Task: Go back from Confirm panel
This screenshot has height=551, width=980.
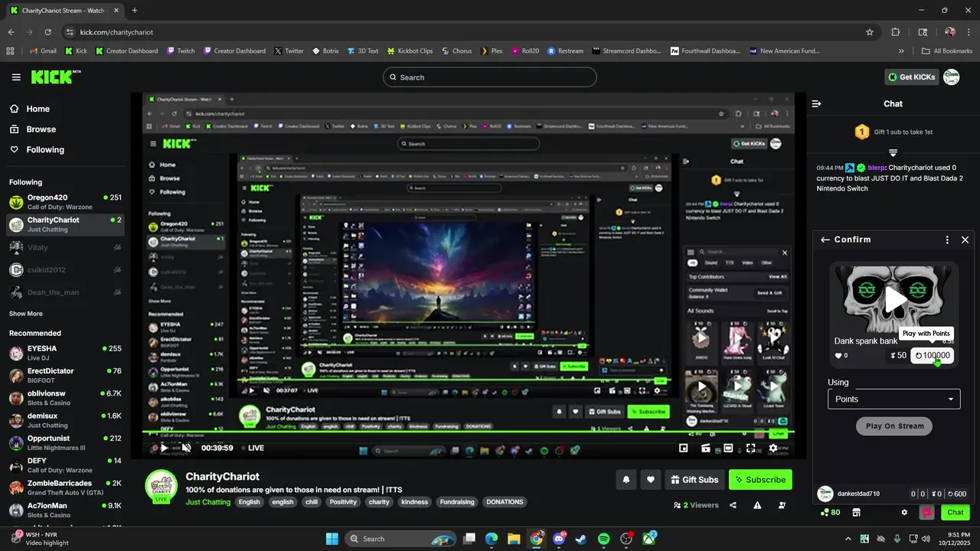Action: pyautogui.click(x=825, y=240)
